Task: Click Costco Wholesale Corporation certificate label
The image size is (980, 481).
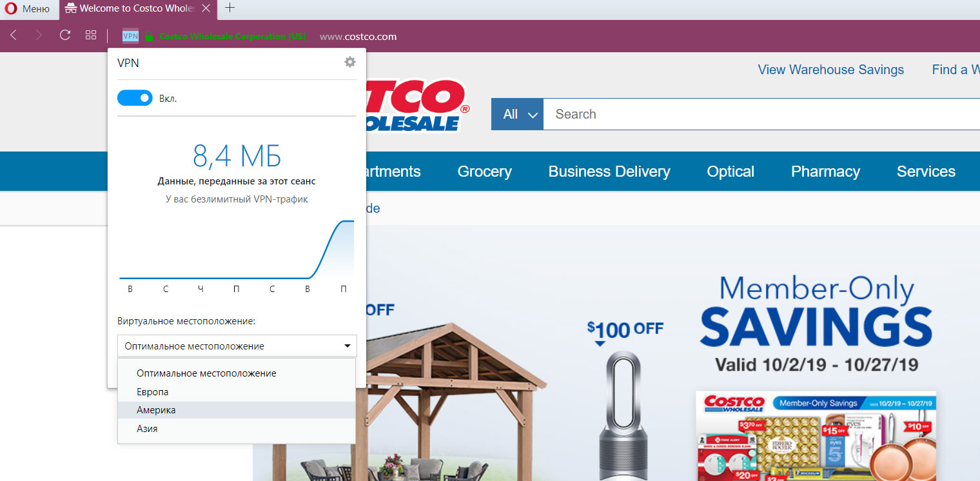Action: coord(233,36)
